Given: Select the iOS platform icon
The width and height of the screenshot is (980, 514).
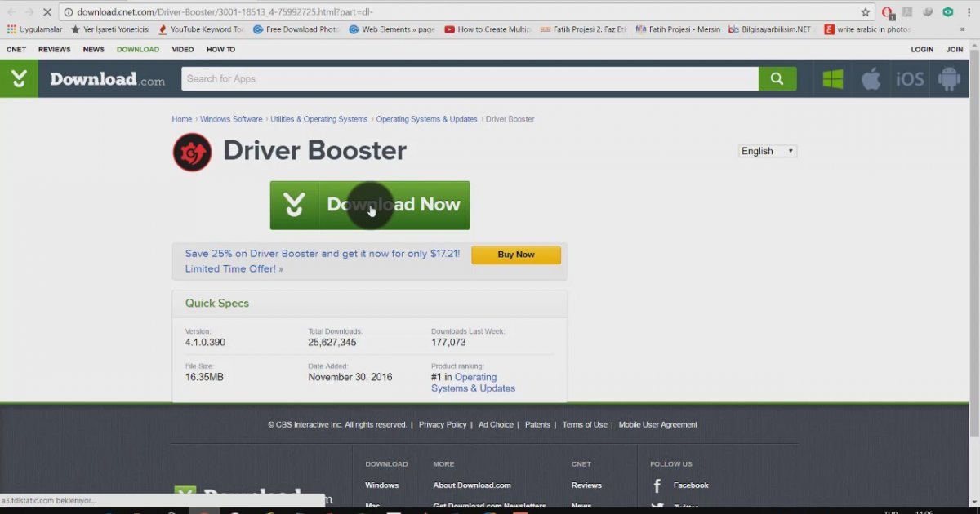Looking at the screenshot, I should (910, 79).
